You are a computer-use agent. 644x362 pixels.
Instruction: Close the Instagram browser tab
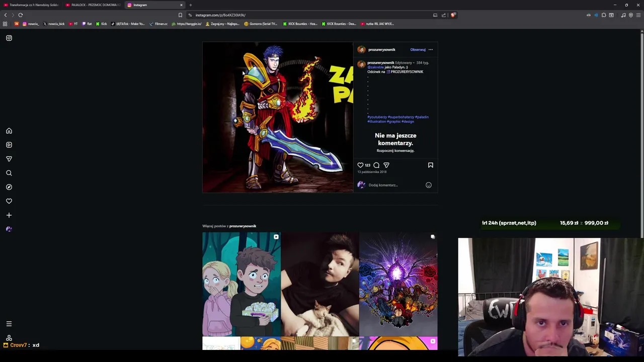coord(181,5)
